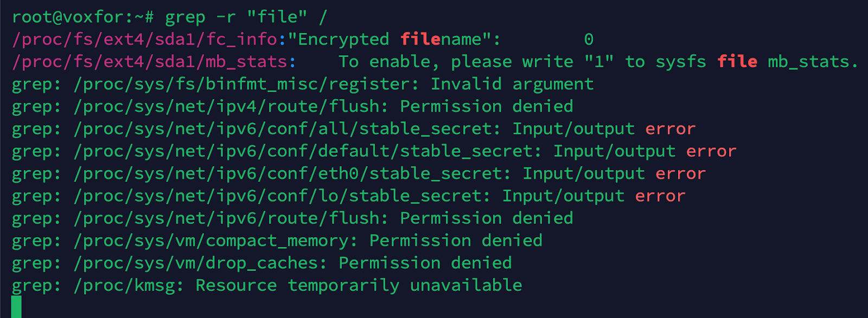Click the conf/eth0/stable_secret path

click(291, 174)
